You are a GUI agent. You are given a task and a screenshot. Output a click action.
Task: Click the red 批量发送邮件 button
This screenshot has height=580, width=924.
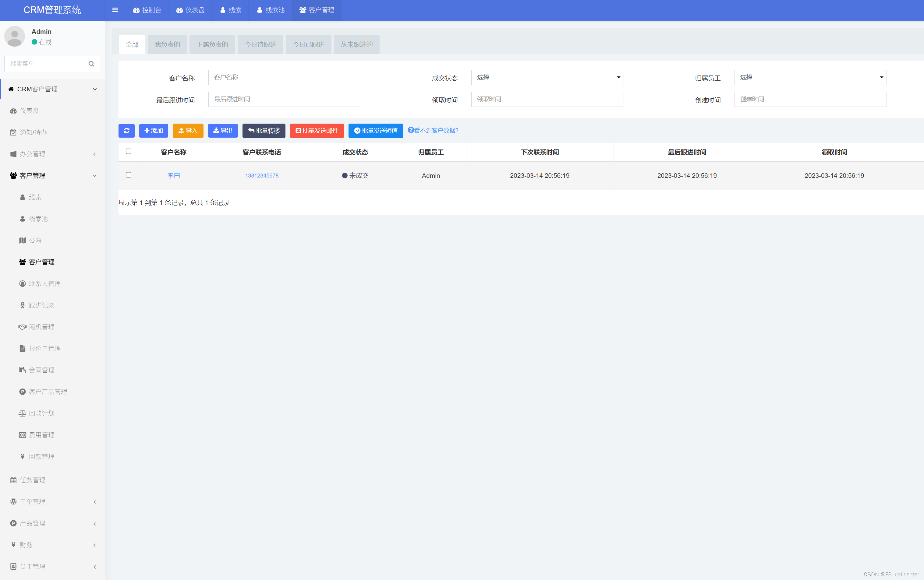[x=317, y=130]
